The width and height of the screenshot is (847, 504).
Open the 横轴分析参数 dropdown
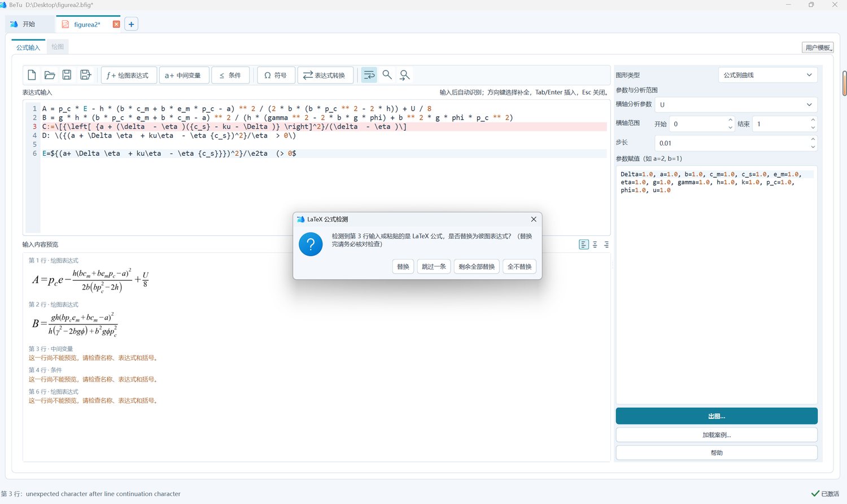click(x=736, y=104)
